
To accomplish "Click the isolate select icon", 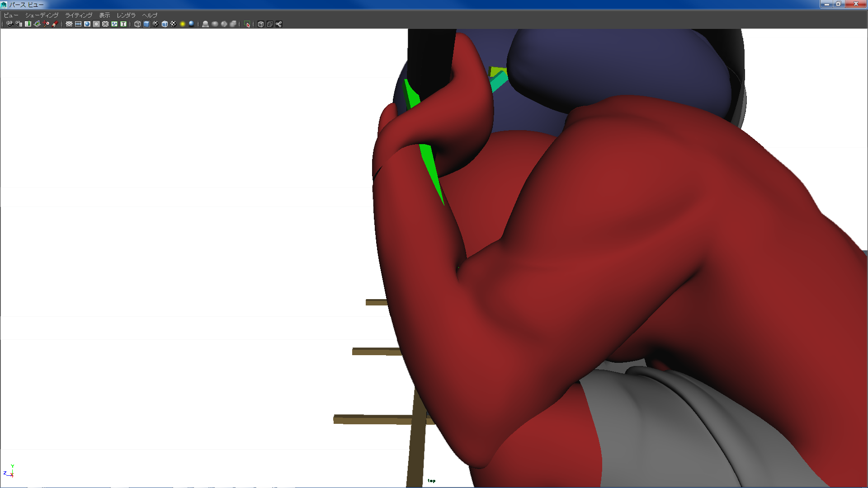I will pos(247,24).
